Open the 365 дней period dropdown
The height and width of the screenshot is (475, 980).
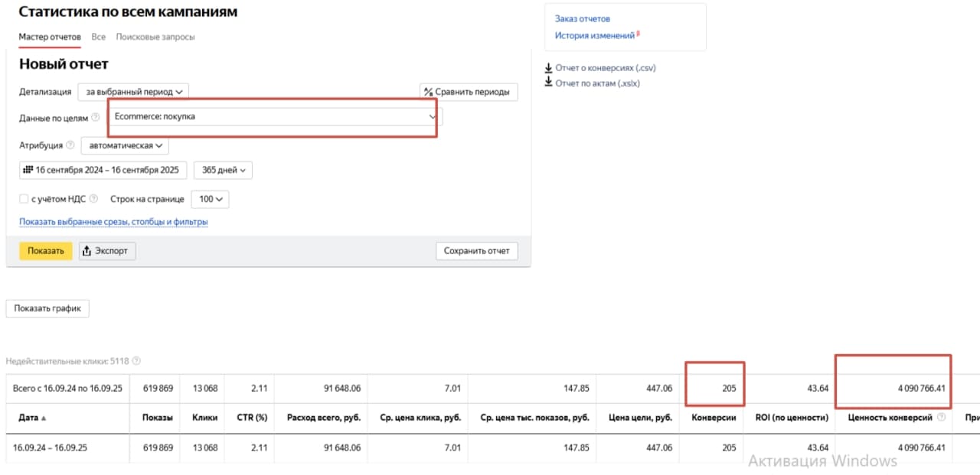pyautogui.click(x=223, y=170)
